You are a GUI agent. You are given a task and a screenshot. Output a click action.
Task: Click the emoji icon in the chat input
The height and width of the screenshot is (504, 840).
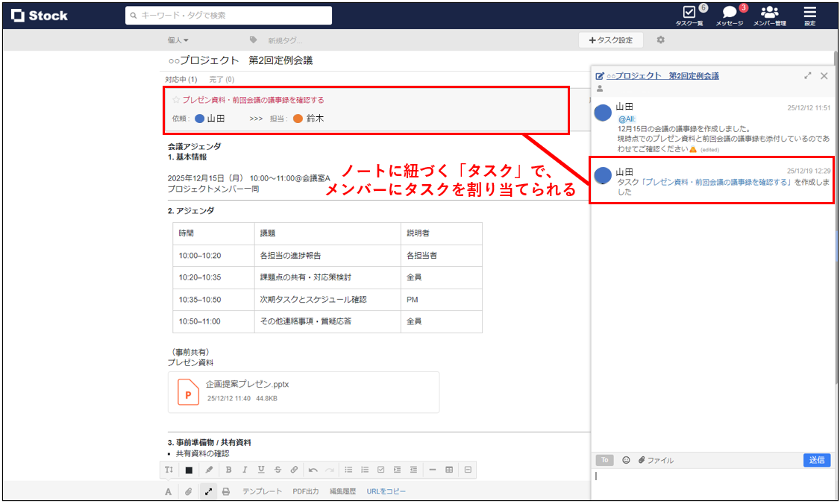click(627, 460)
